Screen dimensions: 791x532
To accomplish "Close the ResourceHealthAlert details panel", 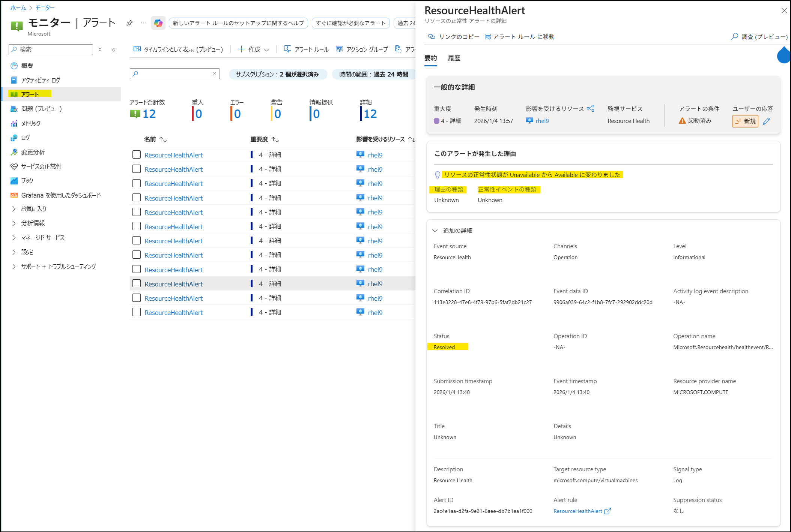I will pyautogui.click(x=784, y=11).
